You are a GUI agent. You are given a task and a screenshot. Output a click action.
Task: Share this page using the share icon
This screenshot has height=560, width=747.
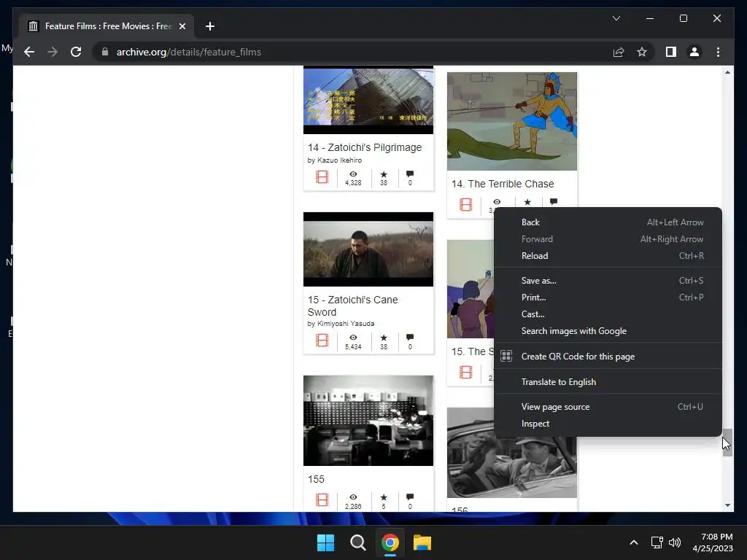tap(619, 52)
